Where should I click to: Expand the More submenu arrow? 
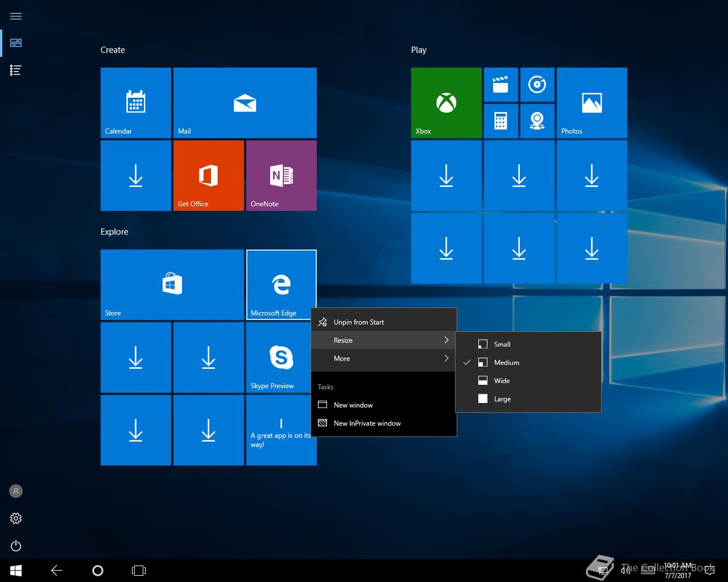coord(446,358)
